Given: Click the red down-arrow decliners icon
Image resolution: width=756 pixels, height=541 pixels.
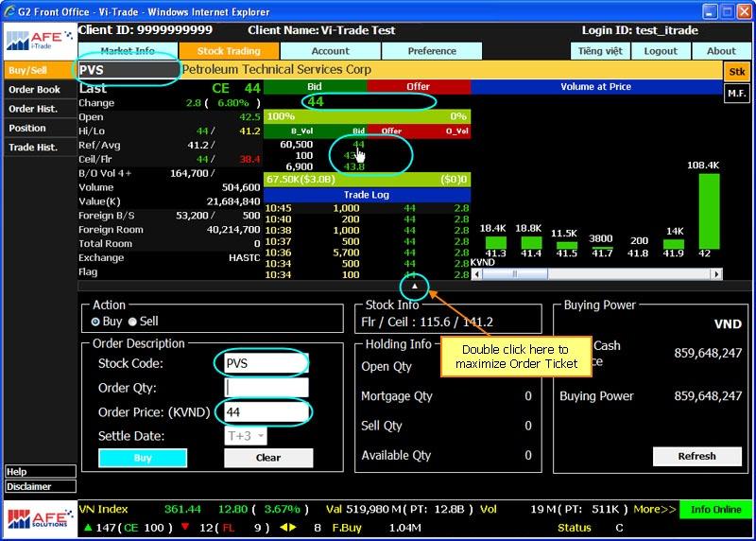Looking at the screenshot, I should [185, 527].
